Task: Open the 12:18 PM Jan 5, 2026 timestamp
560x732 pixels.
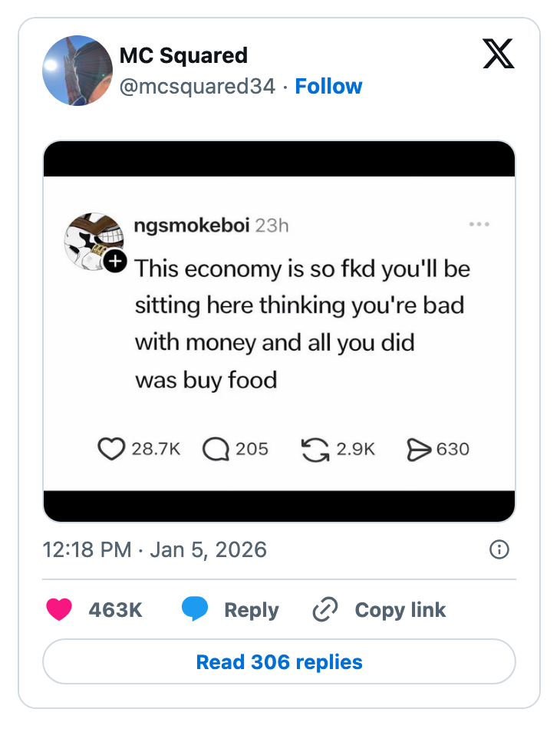Action: 155,549
